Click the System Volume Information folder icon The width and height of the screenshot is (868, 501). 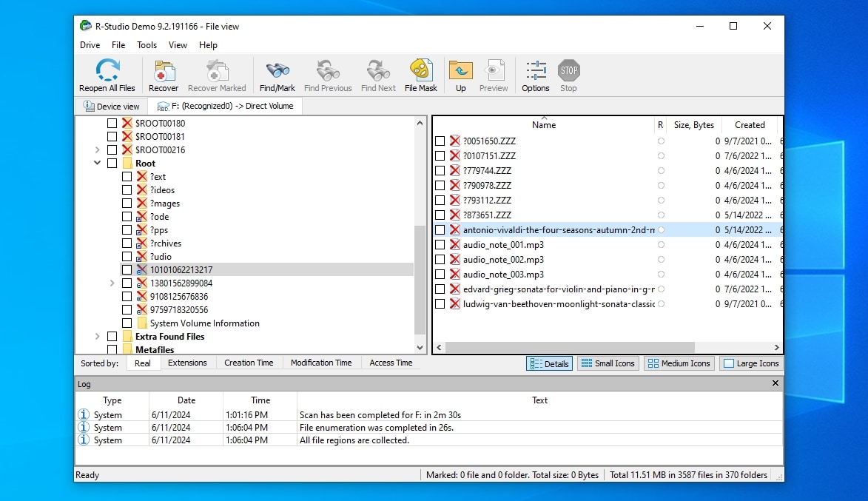tap(142, 323)
